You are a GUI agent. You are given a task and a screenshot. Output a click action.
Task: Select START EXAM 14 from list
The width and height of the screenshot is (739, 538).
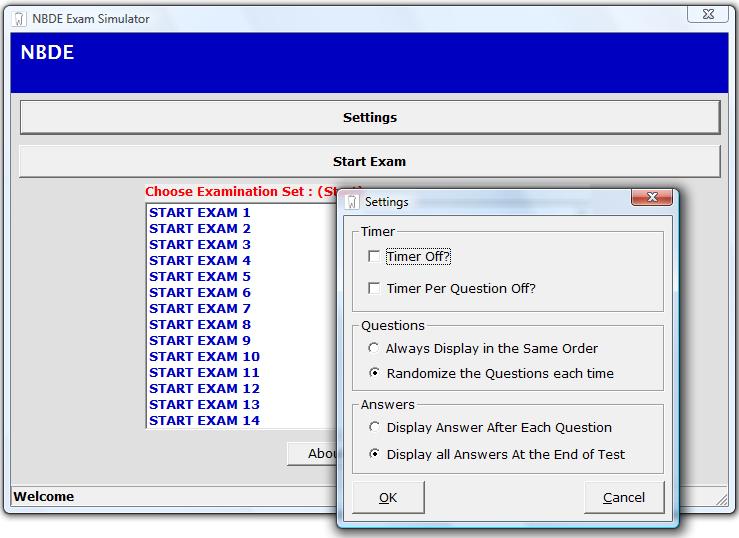coord(205,421)
